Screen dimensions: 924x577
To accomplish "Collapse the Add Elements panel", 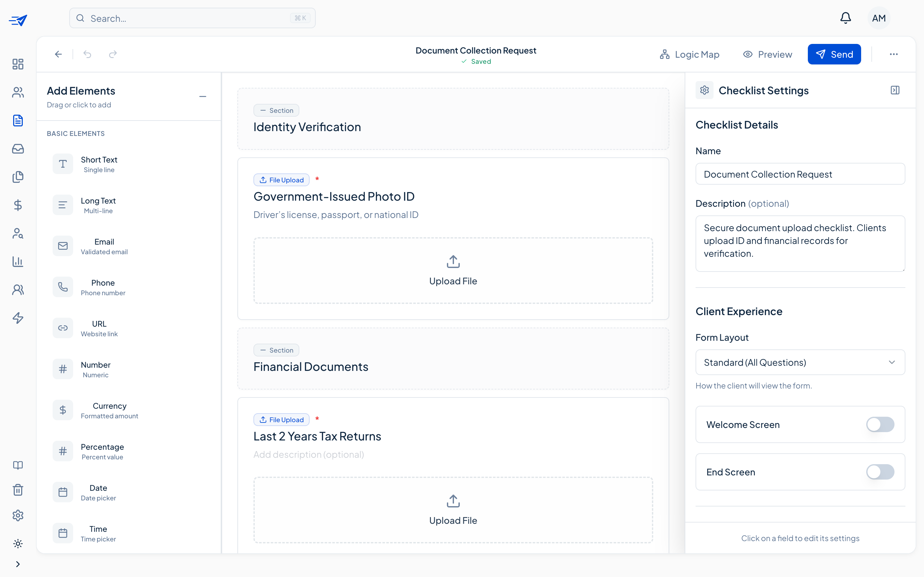I will pos(203,96).
